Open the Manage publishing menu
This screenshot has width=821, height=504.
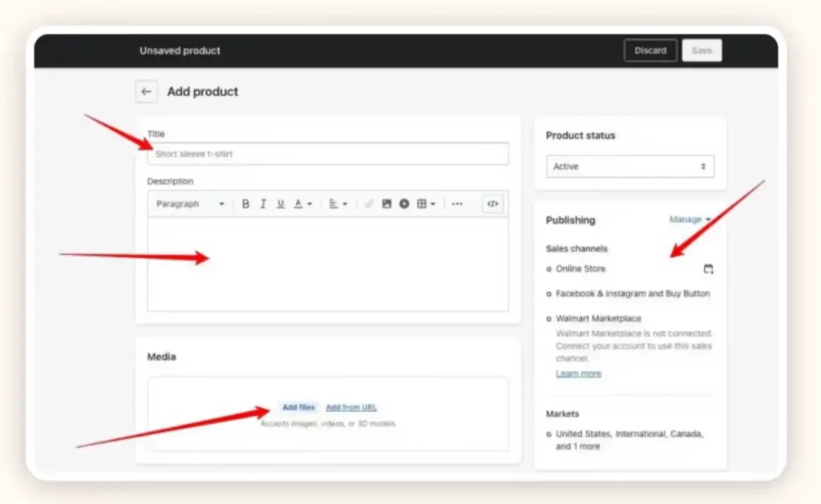(690, 220)
